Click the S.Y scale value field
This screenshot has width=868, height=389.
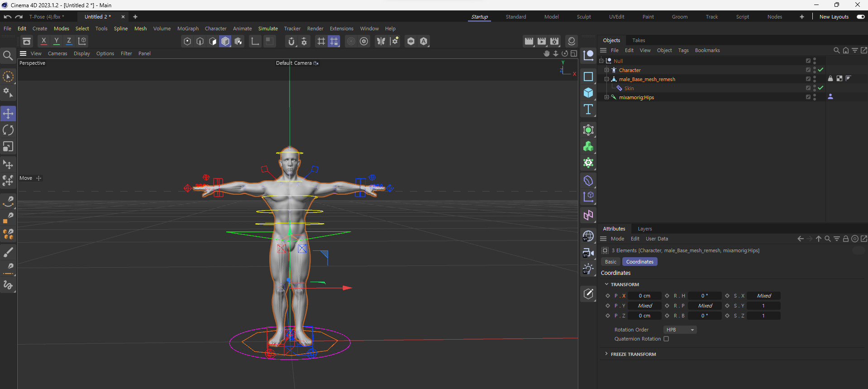(x=763, y=306)
